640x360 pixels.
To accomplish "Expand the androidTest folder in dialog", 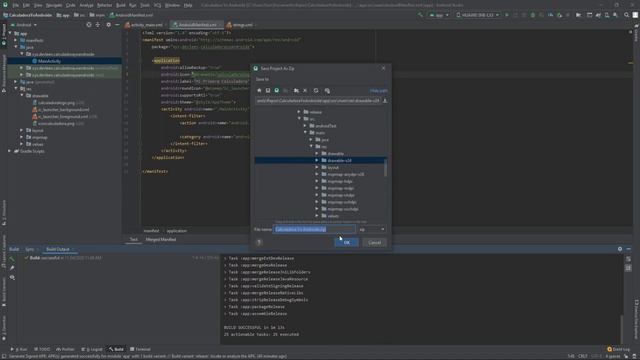I will (x=305, y=126).
